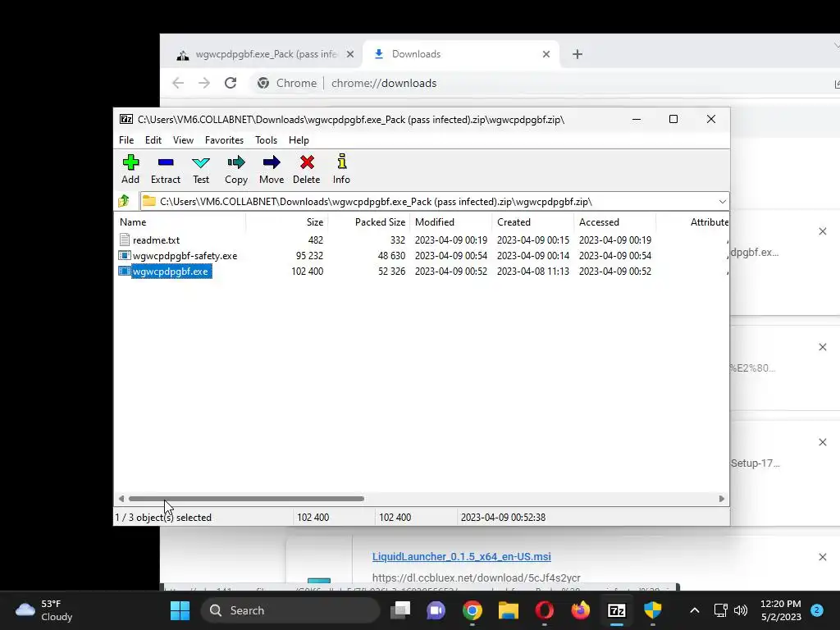Viewport: 840px width, 630px height.
Task: Open the weather widget showing 53°F
Action: (x=44, y=610)
